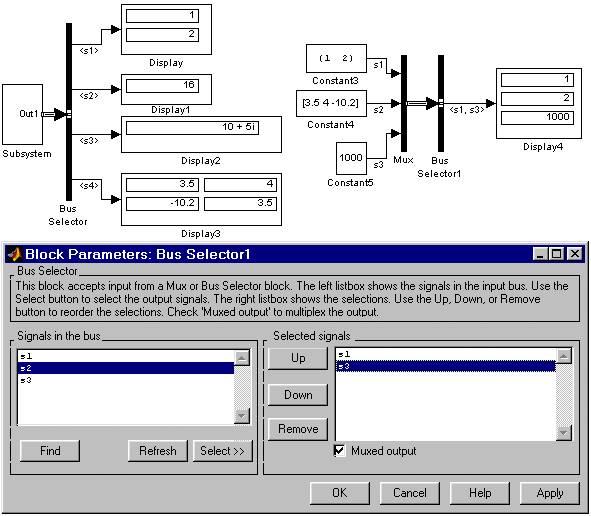Select the Constant3 block

336,58
